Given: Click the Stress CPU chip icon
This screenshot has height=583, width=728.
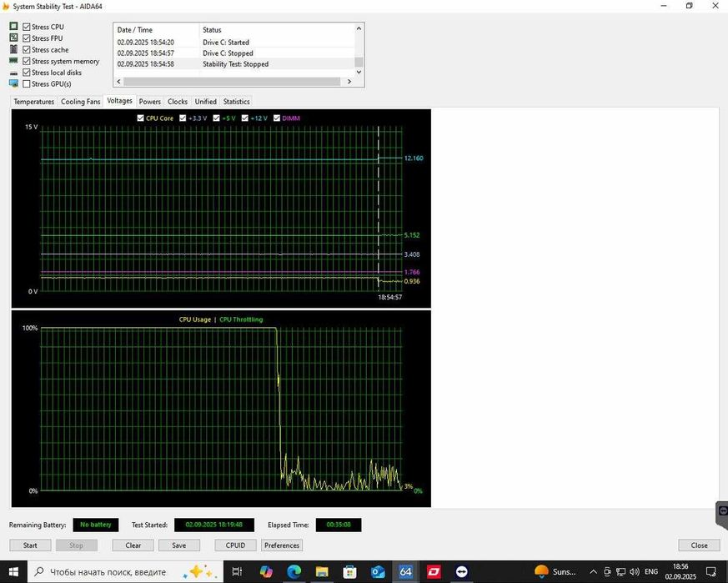Looking at the screenshot, I should (13, 27).
